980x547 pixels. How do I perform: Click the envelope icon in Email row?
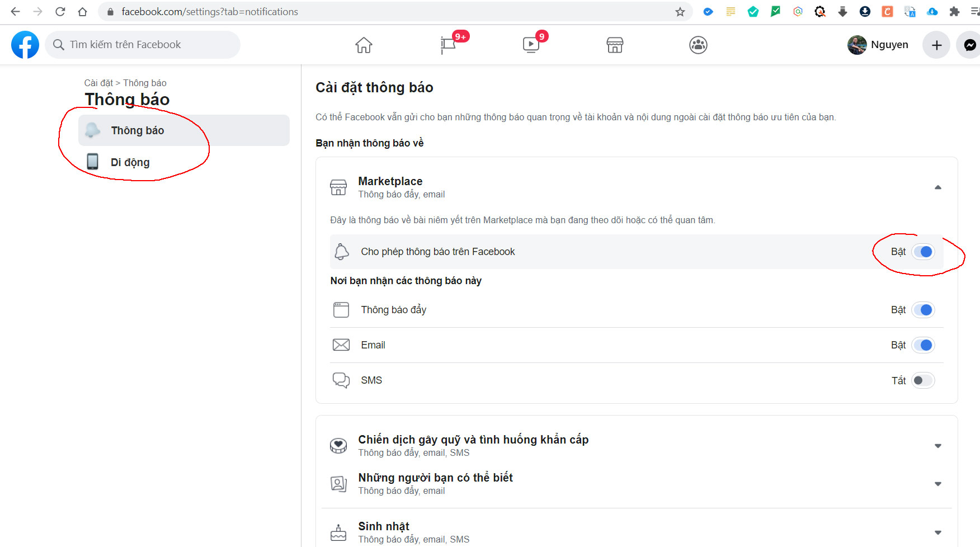pyautogui.click(x=341, y=345)
